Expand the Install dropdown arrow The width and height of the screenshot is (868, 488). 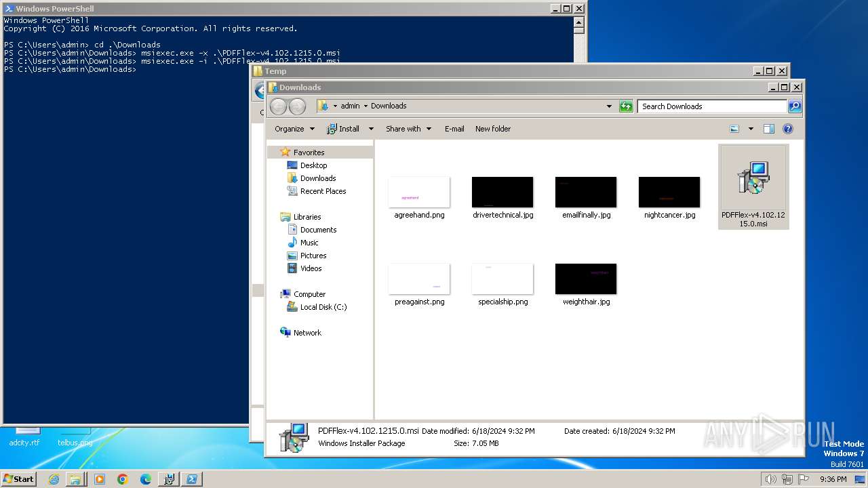coord(371,129)
